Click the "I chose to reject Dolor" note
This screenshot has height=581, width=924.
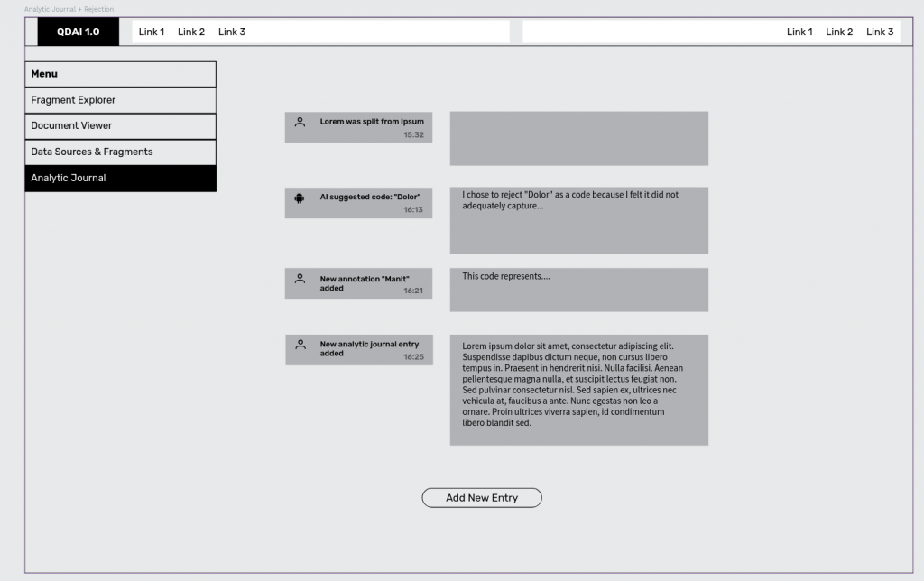(x=578, y=220)
